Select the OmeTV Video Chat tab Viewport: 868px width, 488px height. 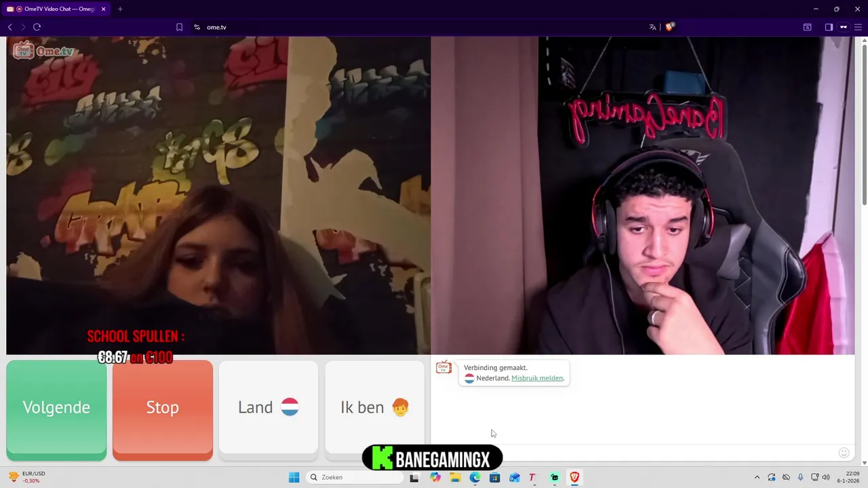tap(56, 9)
